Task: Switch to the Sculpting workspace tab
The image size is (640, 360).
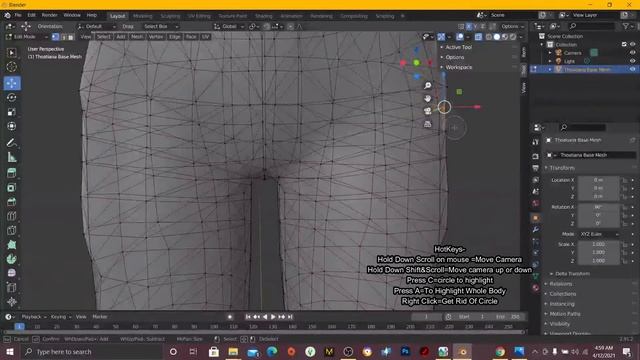Action: coord(170,16)
